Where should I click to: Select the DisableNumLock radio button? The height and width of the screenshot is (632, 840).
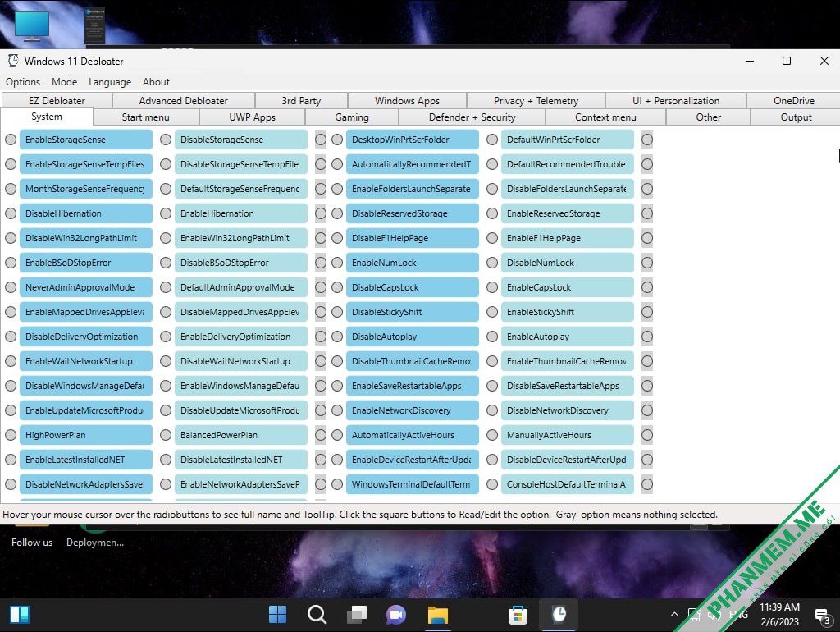pos(492,263)
